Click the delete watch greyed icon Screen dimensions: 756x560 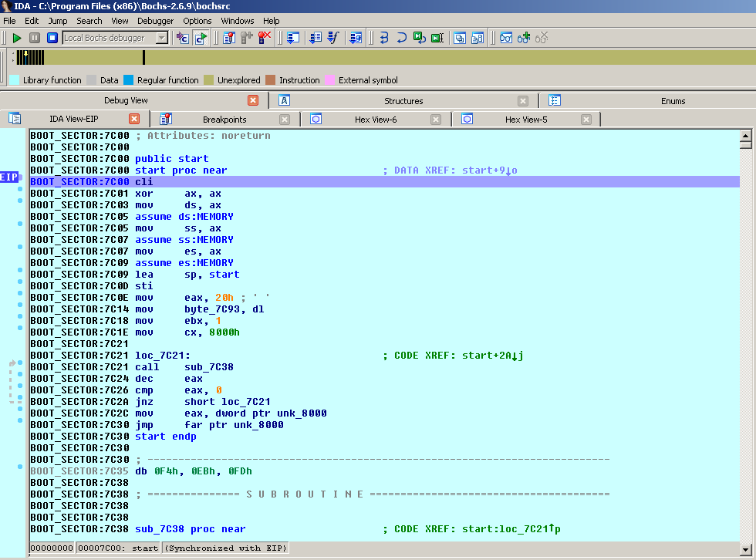(542, 38)
